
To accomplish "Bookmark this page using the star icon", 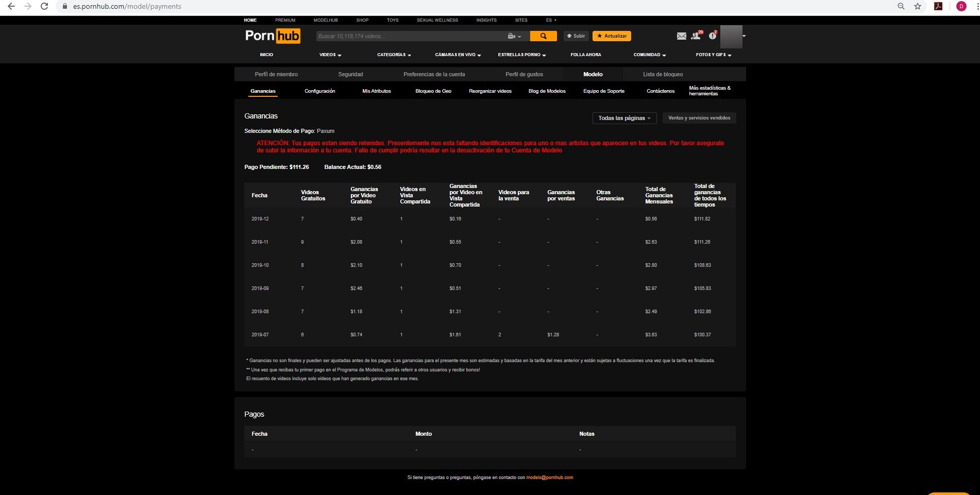I will 918,6.
